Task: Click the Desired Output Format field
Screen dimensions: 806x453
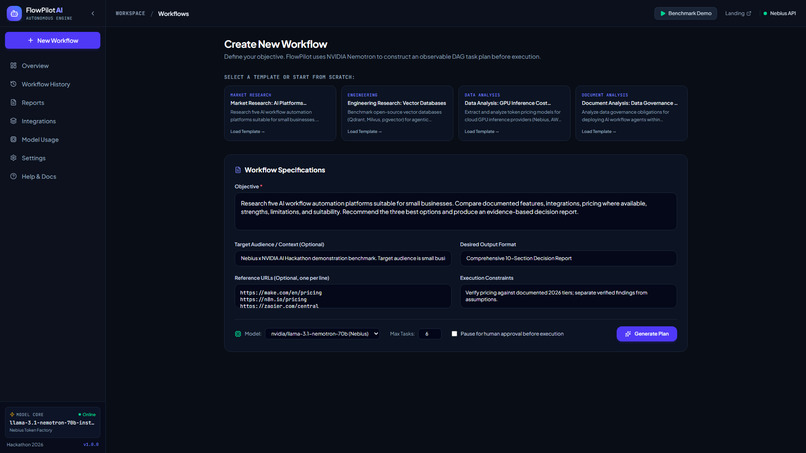Action: [x=568, y=258]
